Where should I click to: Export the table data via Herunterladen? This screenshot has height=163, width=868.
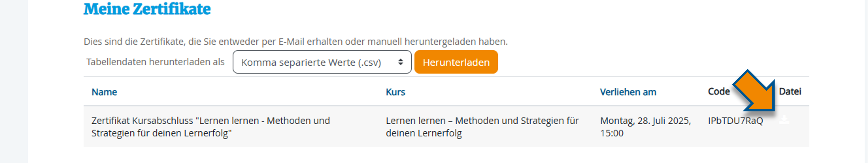click(456, 62)
